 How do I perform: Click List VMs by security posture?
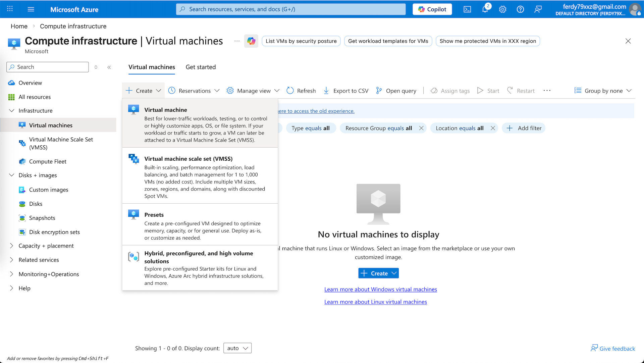301,41
